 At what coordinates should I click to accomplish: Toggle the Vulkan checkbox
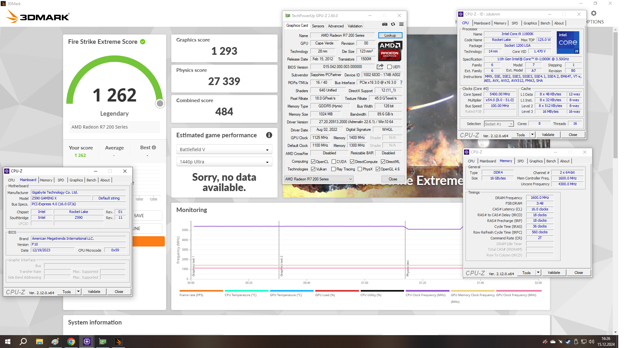[x=313, y=169]
